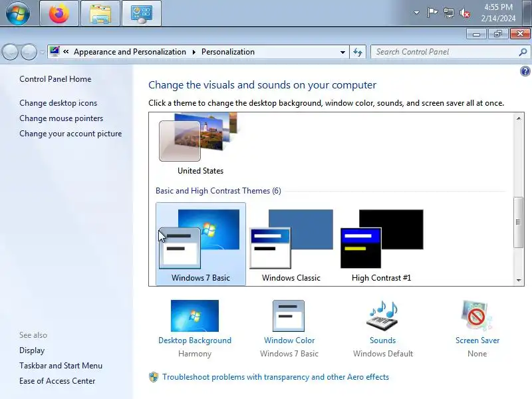Open Display under See also
The height and width of the screenshot is (399, 532).
pos(32,350)
